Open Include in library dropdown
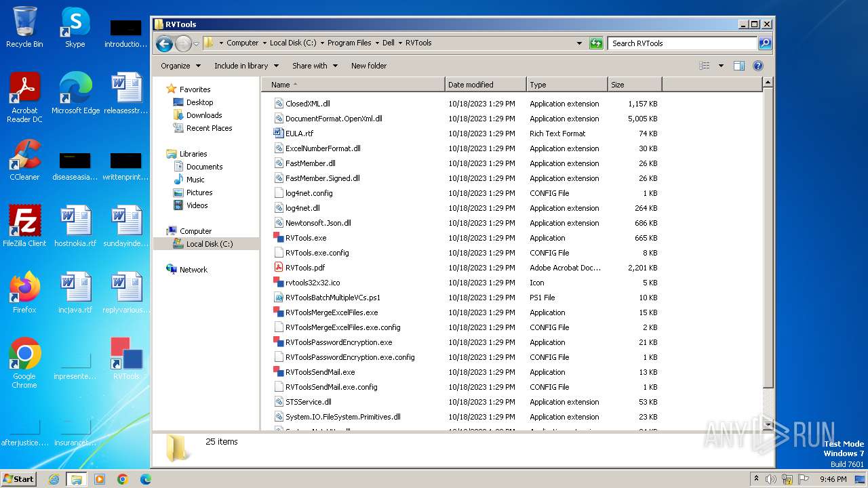 [x=246, y=66]
